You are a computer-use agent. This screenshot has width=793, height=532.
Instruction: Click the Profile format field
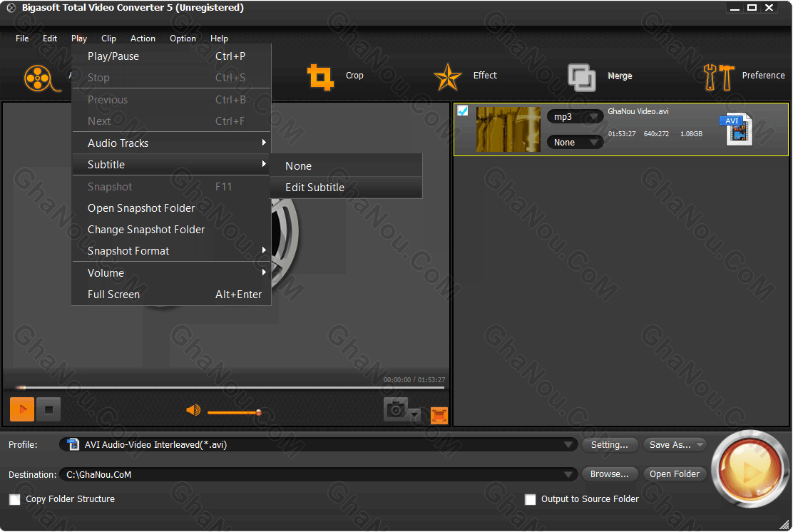[319, 444]
